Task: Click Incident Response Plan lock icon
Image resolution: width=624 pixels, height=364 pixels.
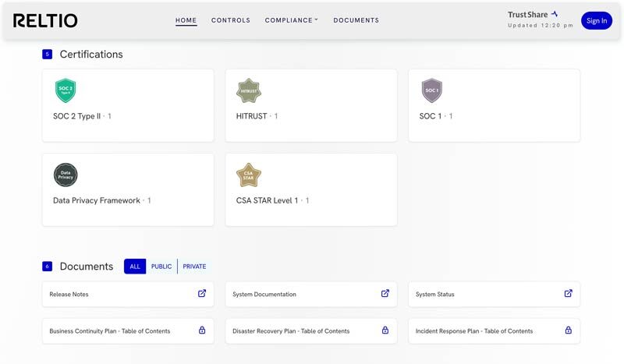Action: click(x=569, y=330)
